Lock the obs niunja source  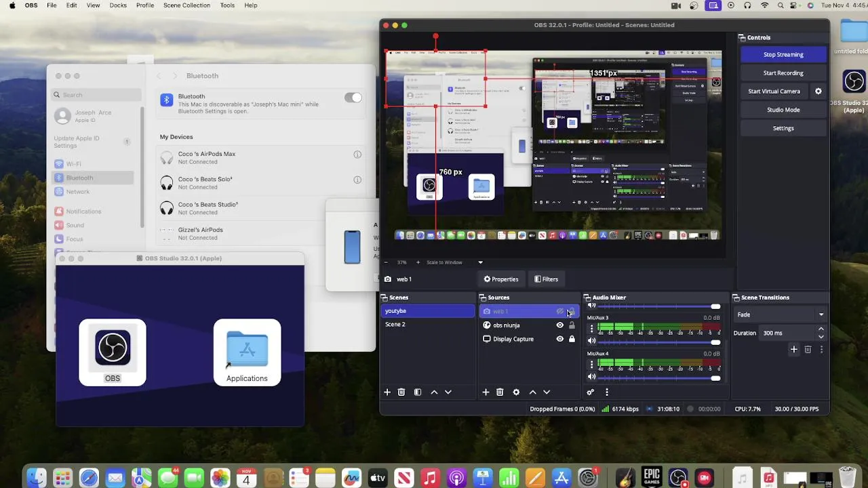click(572, 325)
